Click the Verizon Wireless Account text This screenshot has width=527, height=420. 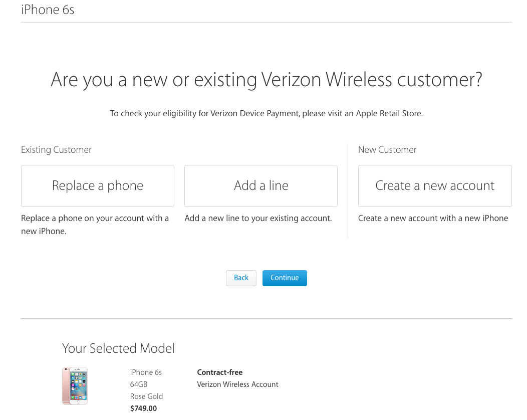pos(237,384)
